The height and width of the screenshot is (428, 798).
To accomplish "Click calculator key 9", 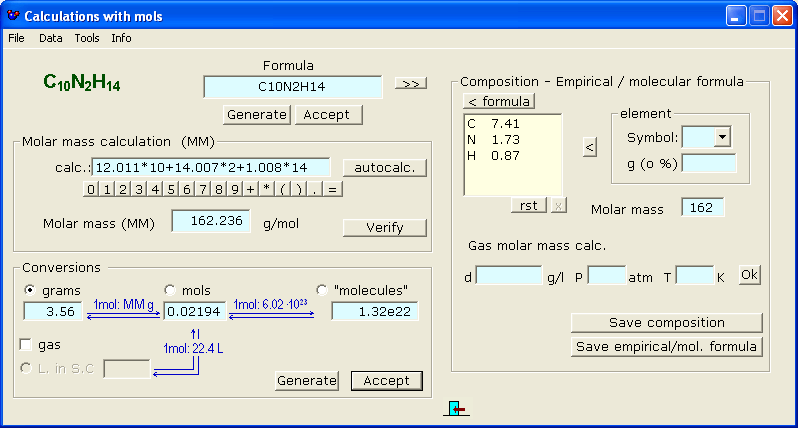I will pyautogui.click(x=235, y=189).
